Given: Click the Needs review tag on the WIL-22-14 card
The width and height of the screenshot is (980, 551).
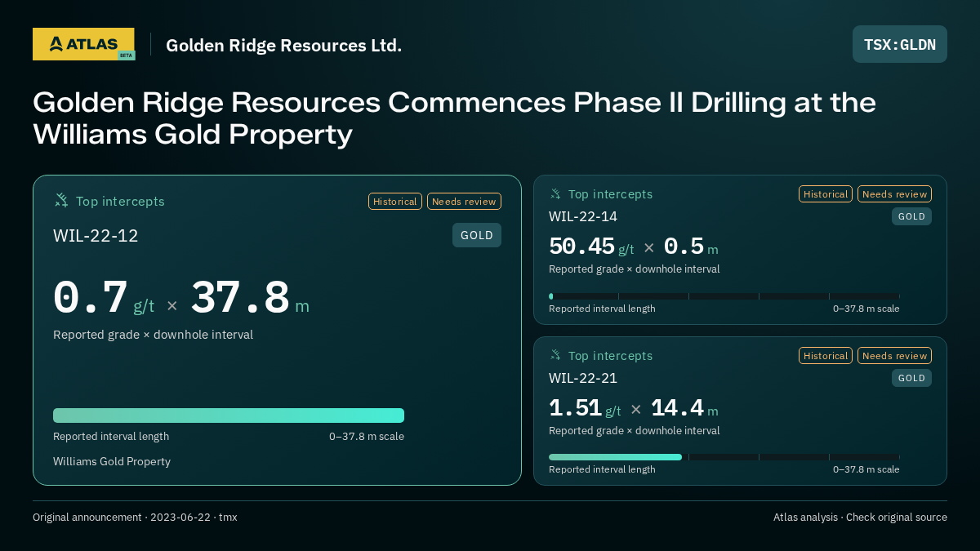Looking at the screenshot, I should pos(894,194).
